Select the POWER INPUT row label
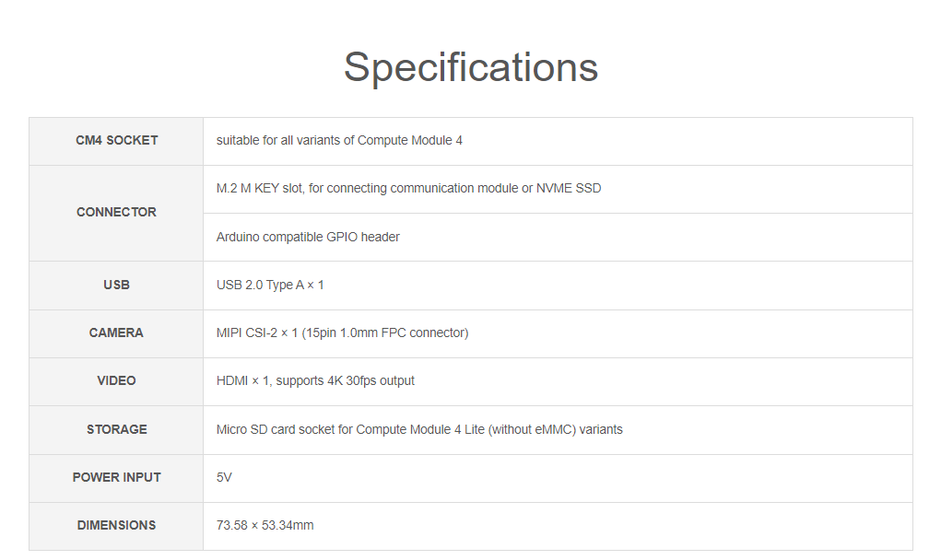Screen dimensions: 941x560 tap(116, 477)
